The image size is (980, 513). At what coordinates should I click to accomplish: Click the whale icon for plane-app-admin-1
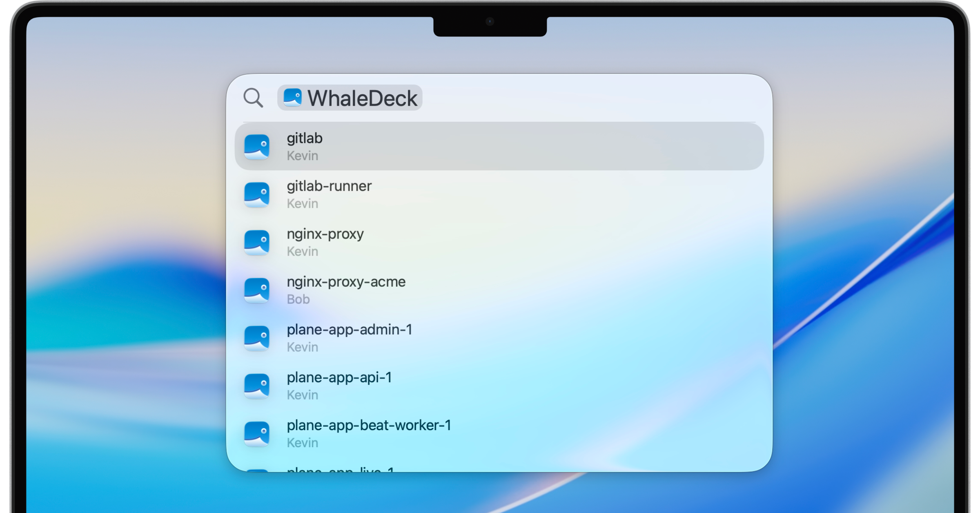(x=257, y=338)
